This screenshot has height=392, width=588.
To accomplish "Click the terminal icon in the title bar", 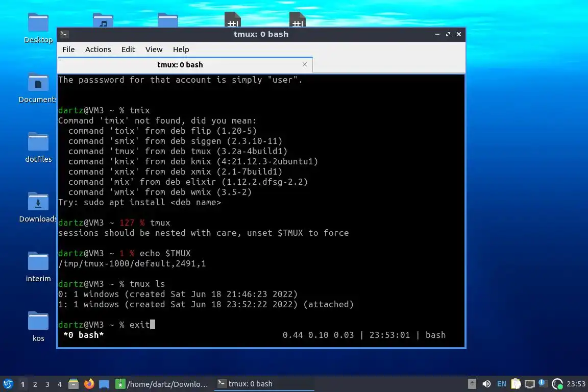I will (x=64, y=34).
